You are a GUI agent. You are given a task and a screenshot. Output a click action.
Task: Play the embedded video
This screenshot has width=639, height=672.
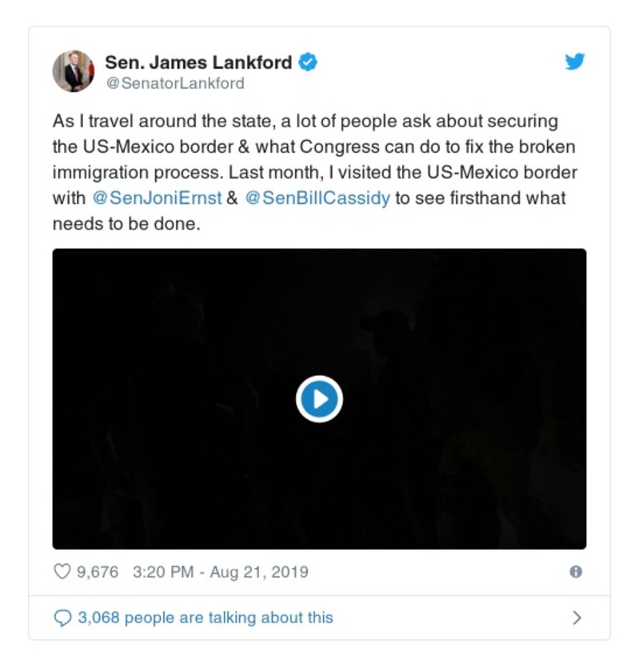point(319,399)
